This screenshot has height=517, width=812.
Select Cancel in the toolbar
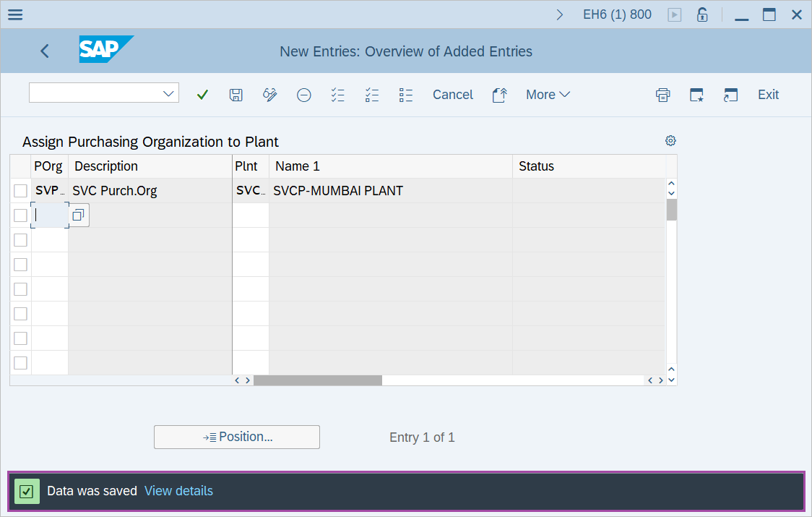453,94
